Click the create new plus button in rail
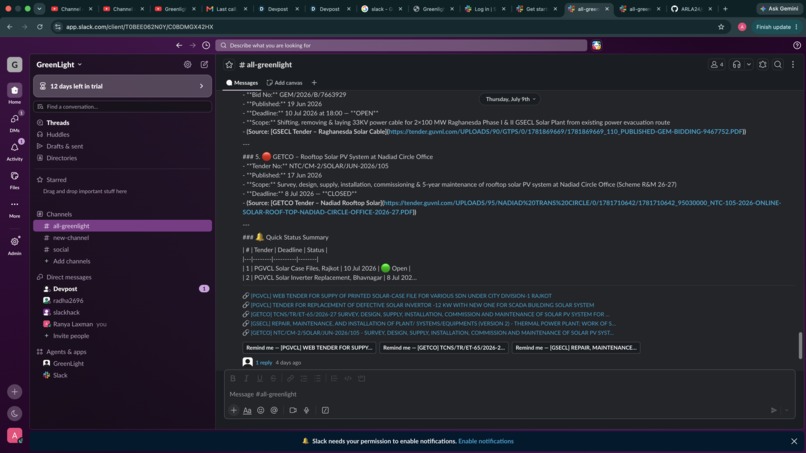 (14, 391)
